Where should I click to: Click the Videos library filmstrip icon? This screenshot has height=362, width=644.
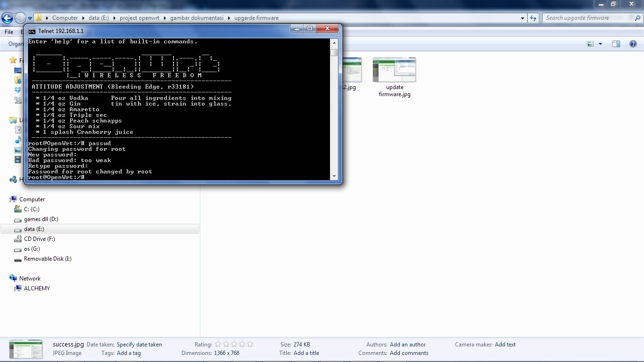tap(18, 160)
